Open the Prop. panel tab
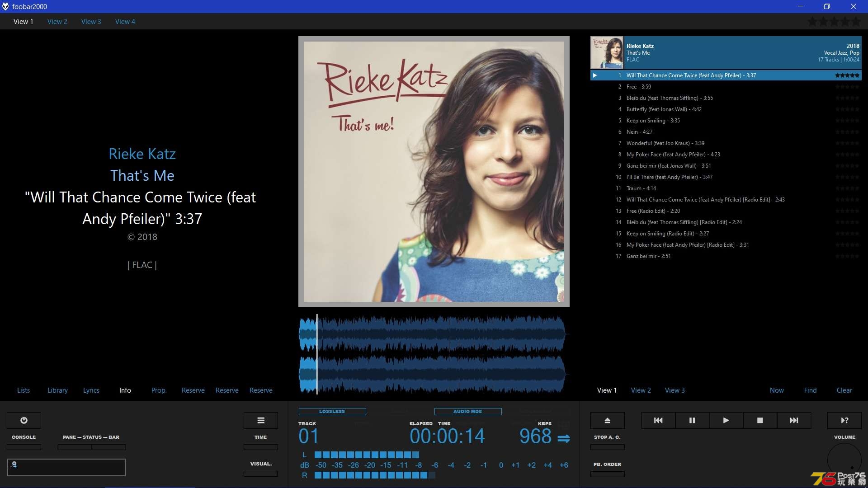Viewport: 868px width, 488px height. (159, 390)
